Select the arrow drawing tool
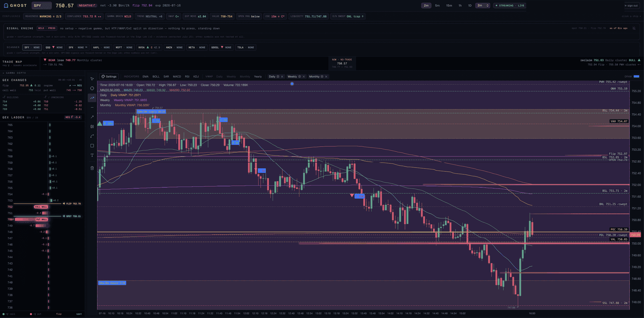644x318 pixels. (x=92, y=117)
